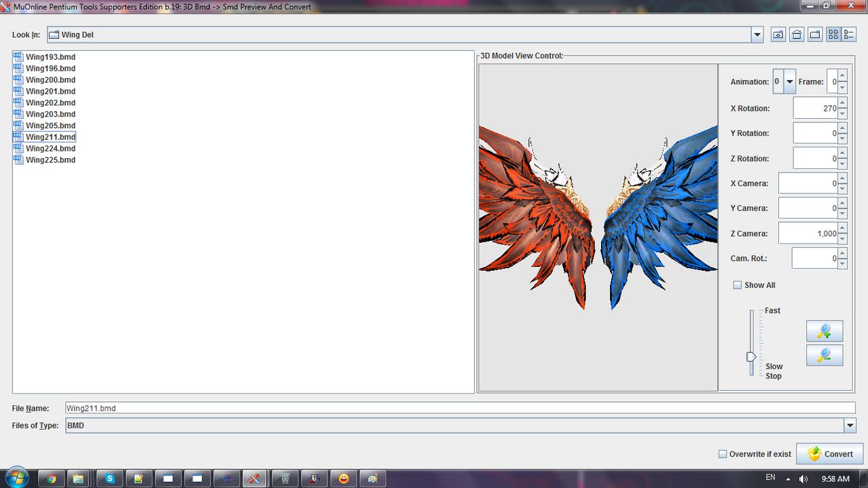868x488 pixels.
Task: Select Wing193.bmd in file list
Action: pyautogui.click(x=44, y=57)
